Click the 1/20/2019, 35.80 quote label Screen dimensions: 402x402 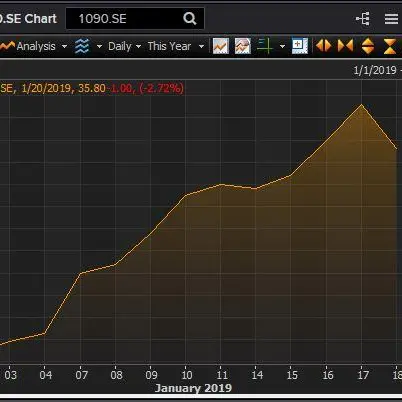64,88
